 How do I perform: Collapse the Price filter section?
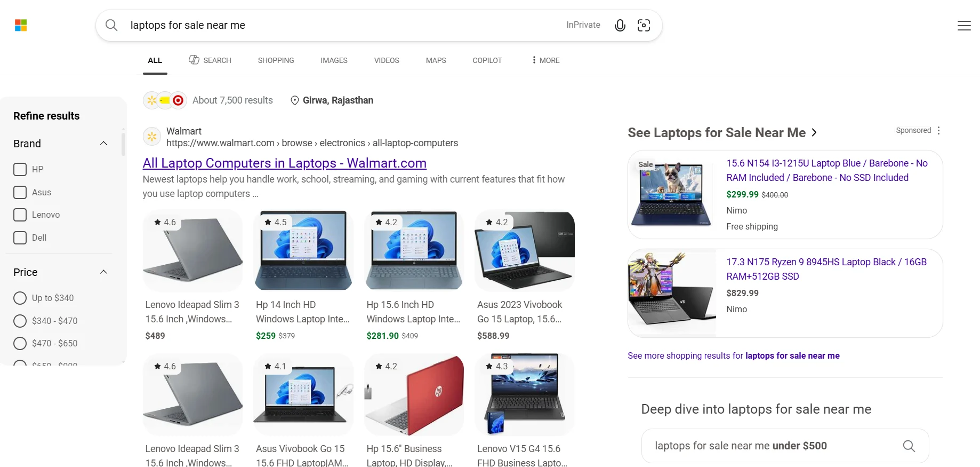(103, 272)
